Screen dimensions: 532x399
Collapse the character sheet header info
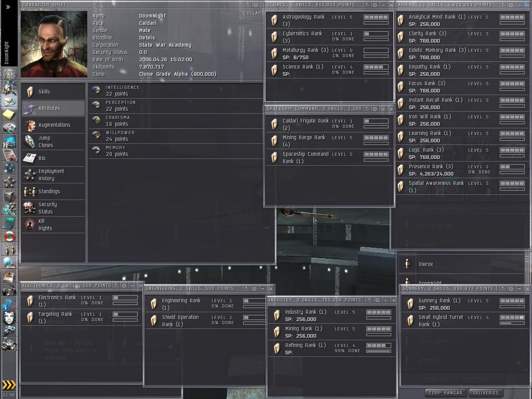254,13
